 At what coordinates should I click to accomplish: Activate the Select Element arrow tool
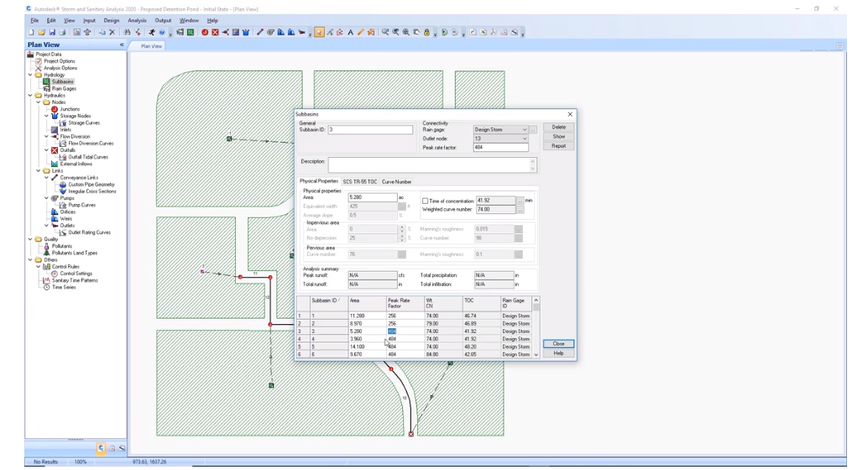319,33
